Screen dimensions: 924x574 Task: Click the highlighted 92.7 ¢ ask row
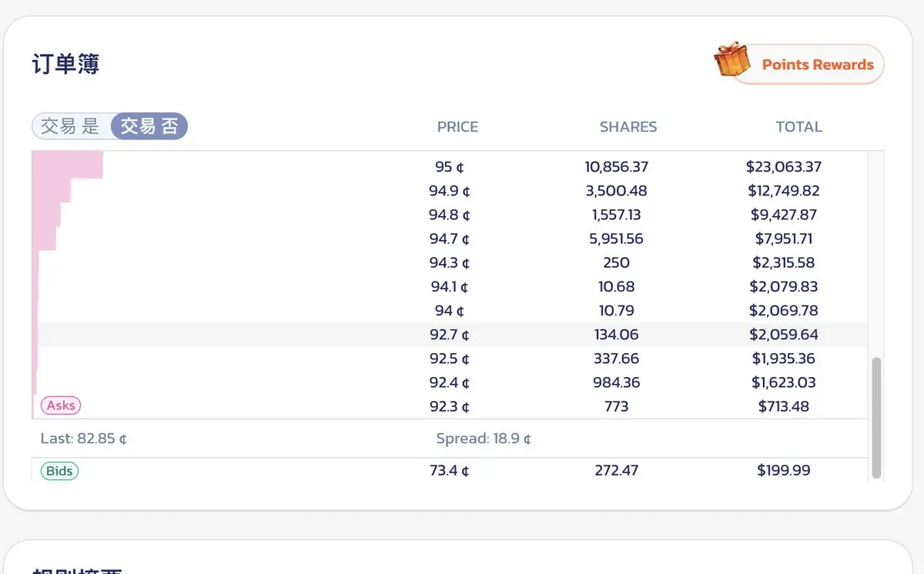pos(450,335)
